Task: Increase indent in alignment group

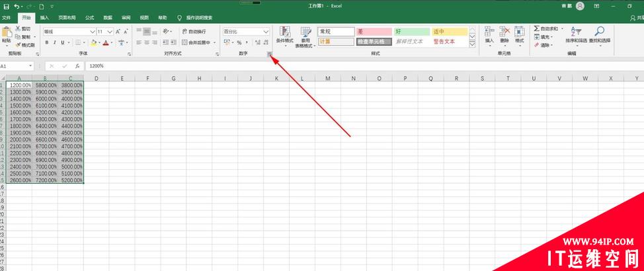Action: (x=174, y=42)
